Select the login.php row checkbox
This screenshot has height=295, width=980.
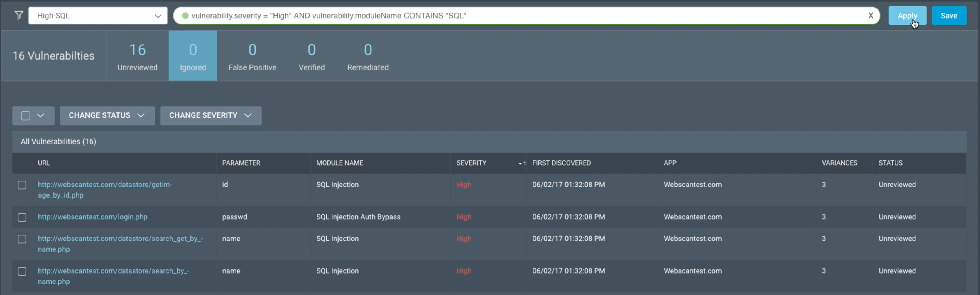(22, 217)
